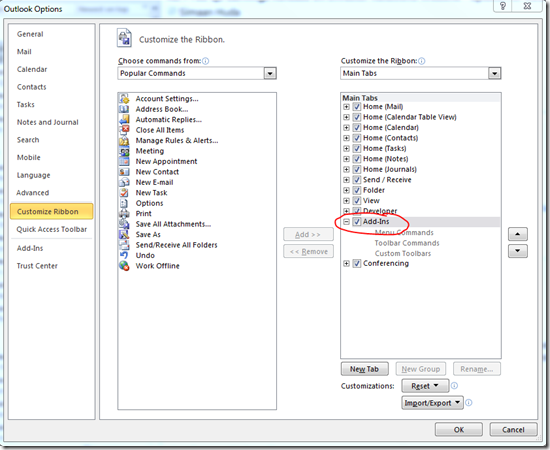Toggle the Conferencing tab checkbox
Screen dimensions: 550x450
coord(357,263)
